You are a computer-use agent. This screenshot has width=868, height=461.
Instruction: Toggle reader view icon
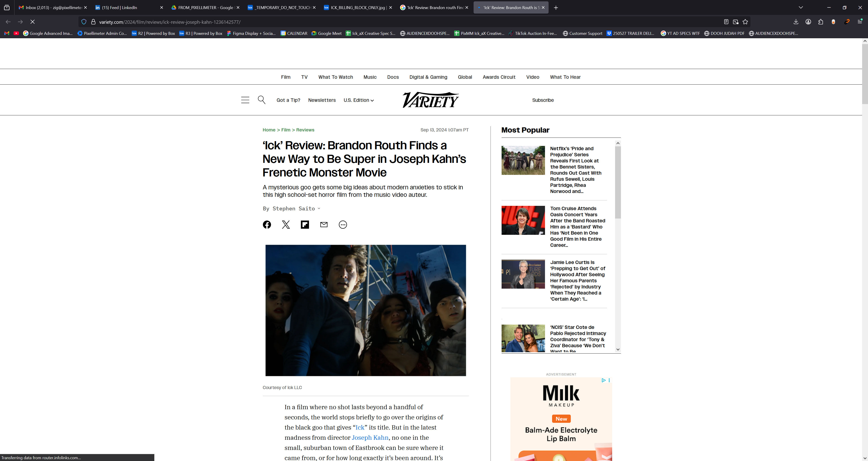[726, 21]
